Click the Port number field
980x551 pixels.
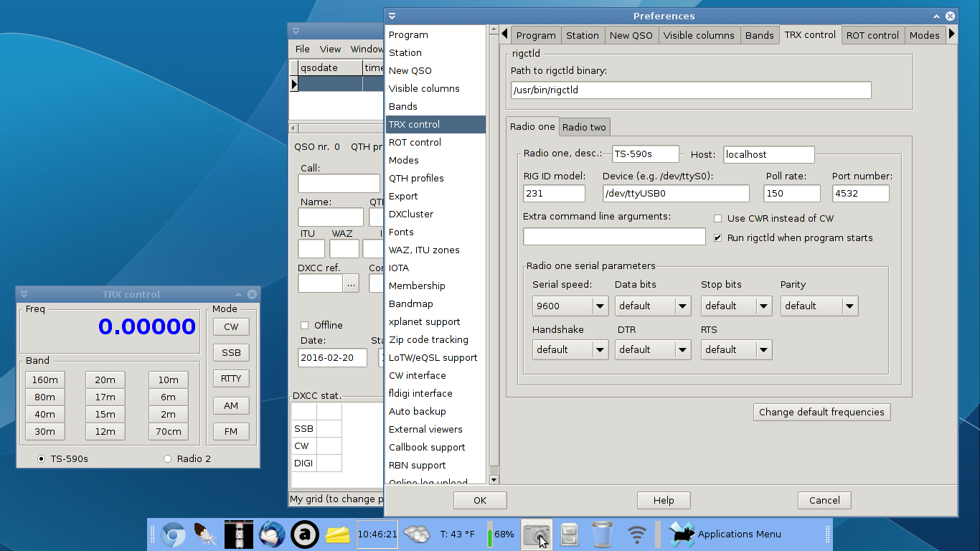pos(860,194)
